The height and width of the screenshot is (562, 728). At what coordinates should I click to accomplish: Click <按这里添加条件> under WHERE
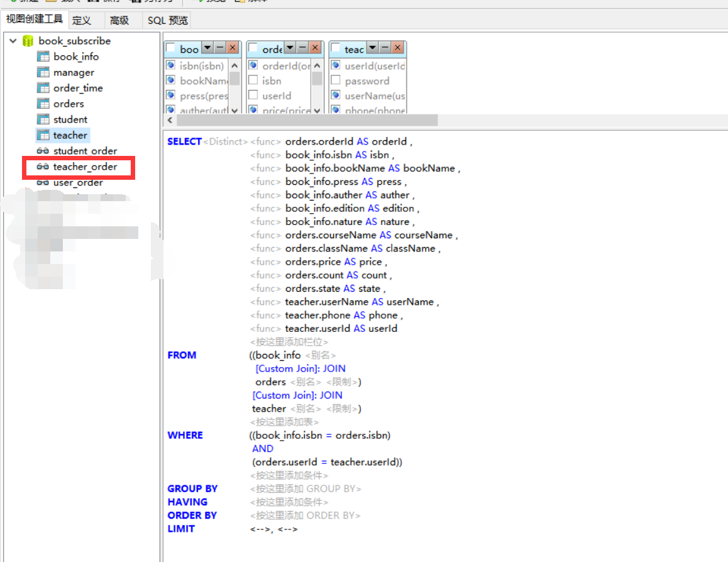[289, 476]
